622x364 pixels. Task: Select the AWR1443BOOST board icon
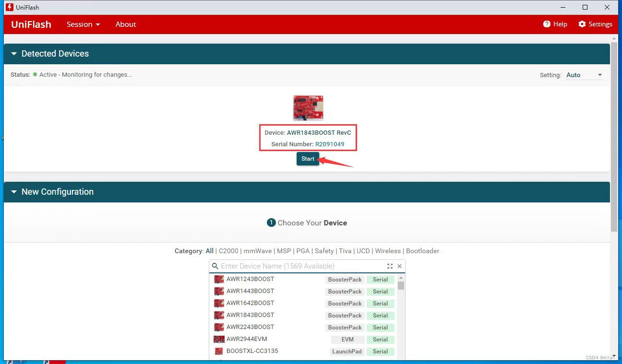(x=219, y=291)
